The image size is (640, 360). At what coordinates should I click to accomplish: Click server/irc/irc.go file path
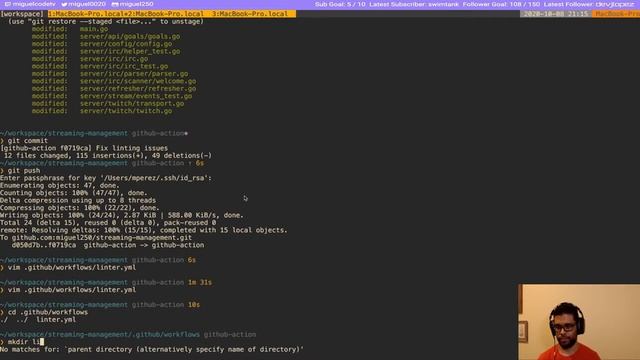coord(114,59)
